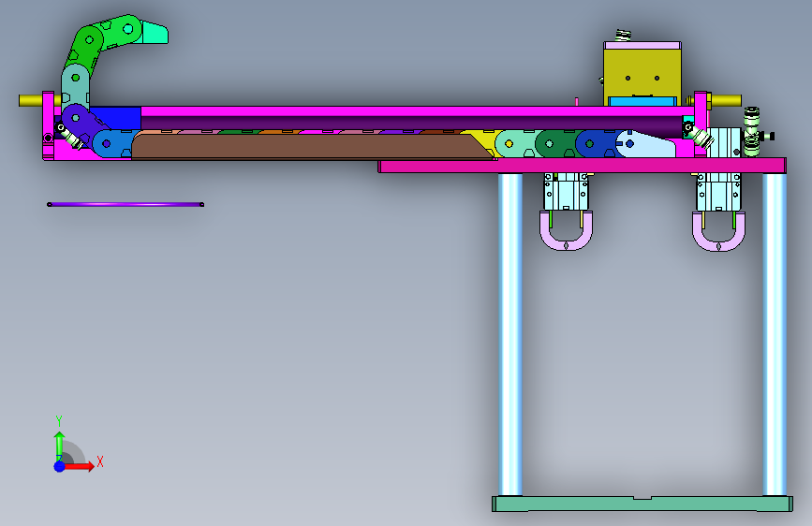
Task: Click the green Y axis arrow of the triad
Action: 60,446
